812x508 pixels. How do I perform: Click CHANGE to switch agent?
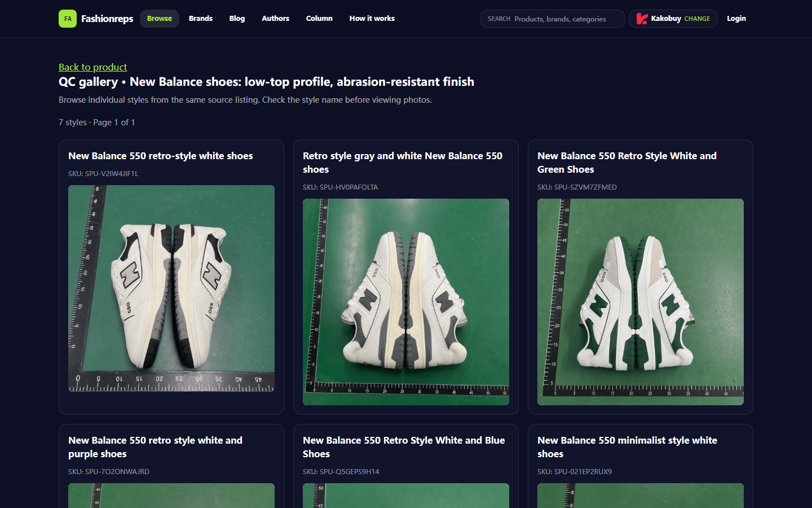tap(697, 19)
